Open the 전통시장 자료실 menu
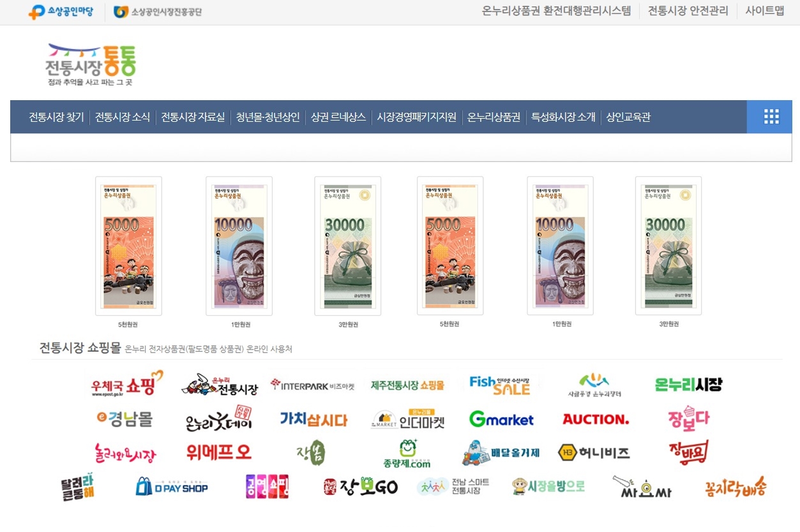Image resolution: width=800 pixels, height=532 pixels. coord(193,117)
